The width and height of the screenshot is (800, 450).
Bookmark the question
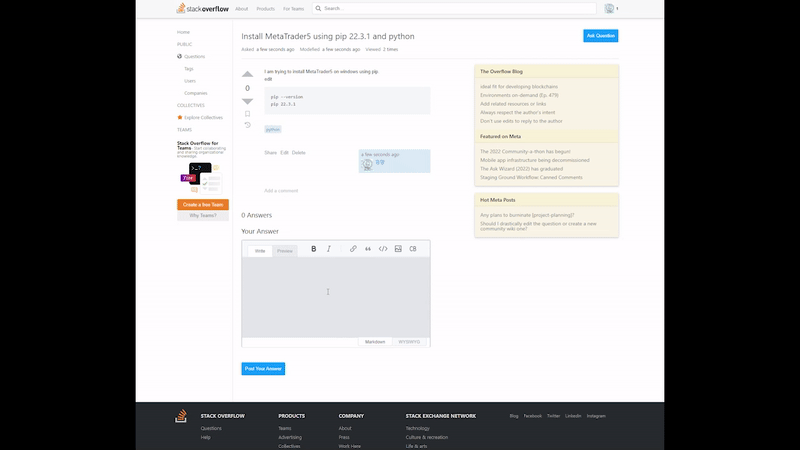[x=247, y=114]
